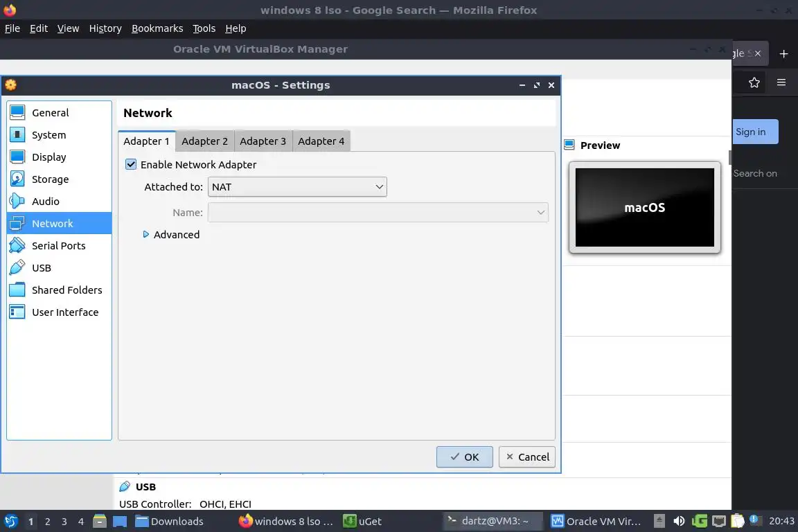Click the USB plug icon in Manager details

(124, 487)
